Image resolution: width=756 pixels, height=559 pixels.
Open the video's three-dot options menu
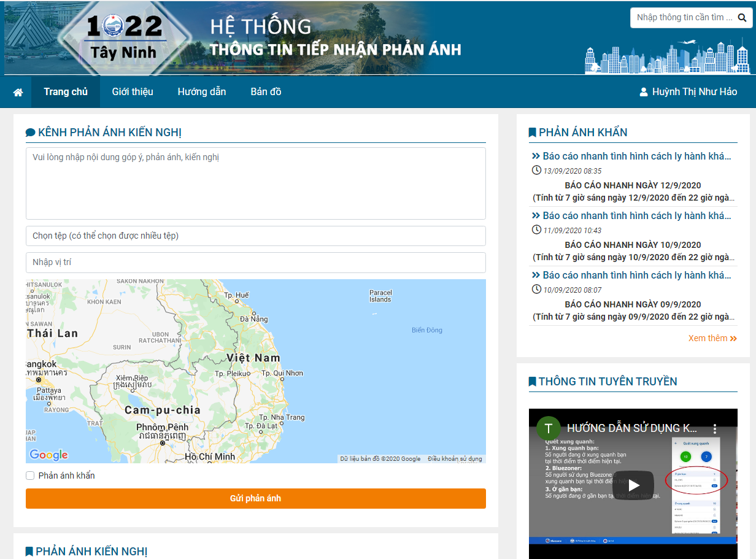(x=714, y=428)
